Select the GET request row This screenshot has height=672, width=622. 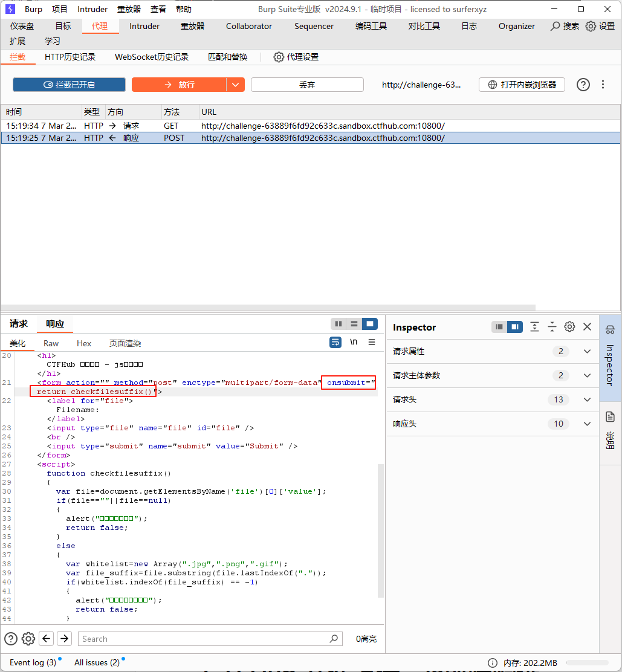click(x=311, y=126)
